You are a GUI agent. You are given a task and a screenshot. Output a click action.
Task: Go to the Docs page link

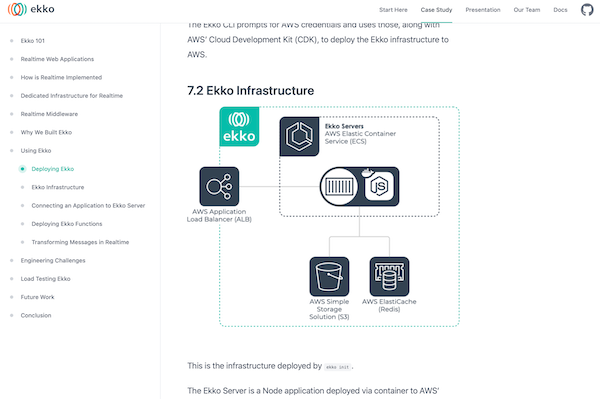560,10
